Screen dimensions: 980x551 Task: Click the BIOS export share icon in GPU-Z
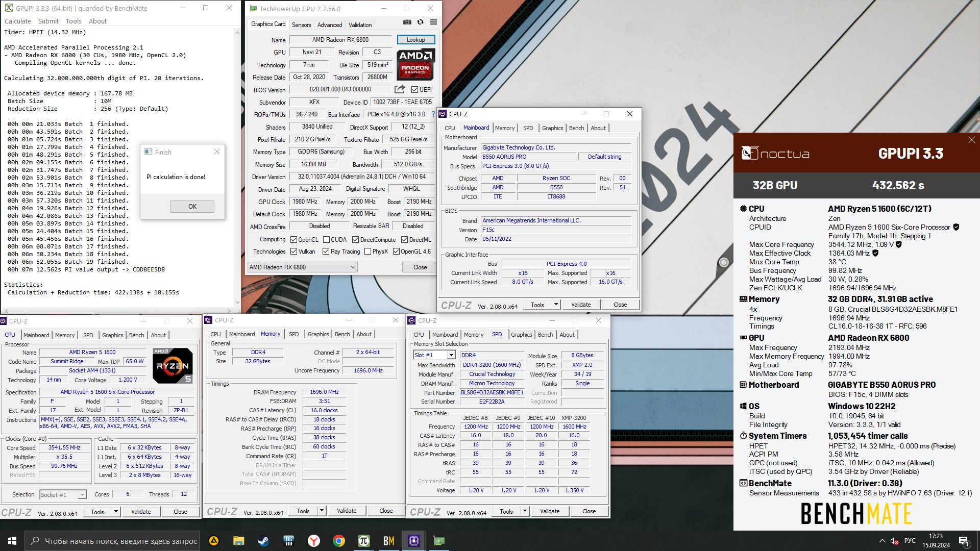pyautogui.click(x=400, y=89)
